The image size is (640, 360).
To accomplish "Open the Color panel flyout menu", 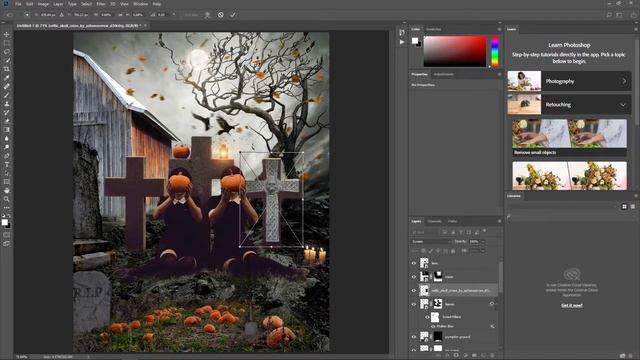I will [499, 29].
